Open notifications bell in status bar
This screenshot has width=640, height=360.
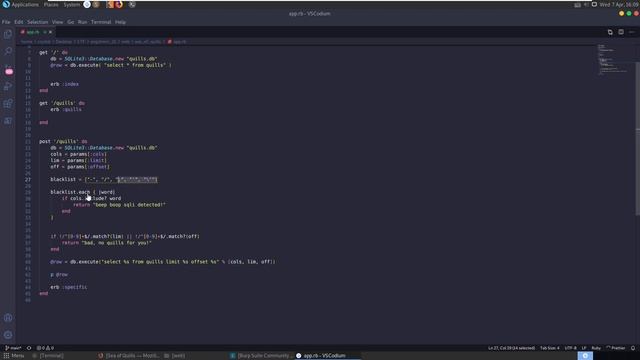pos(633,348)
